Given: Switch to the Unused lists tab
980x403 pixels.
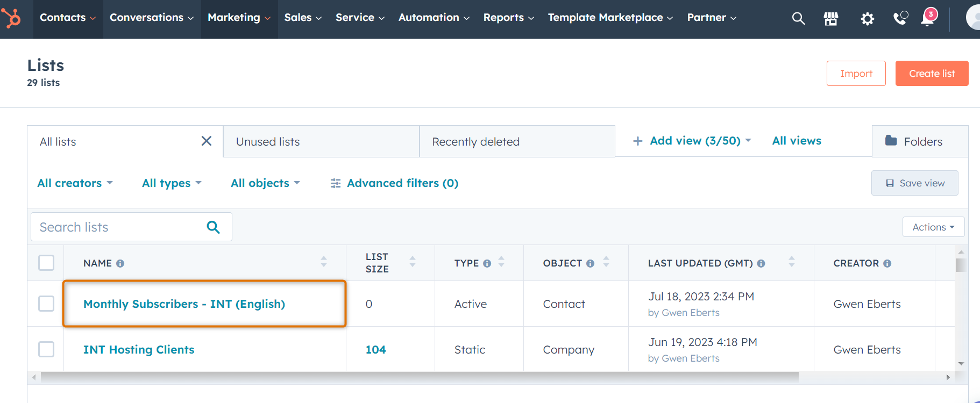Looking at the screenshot, I should click(x=321, y=141).
